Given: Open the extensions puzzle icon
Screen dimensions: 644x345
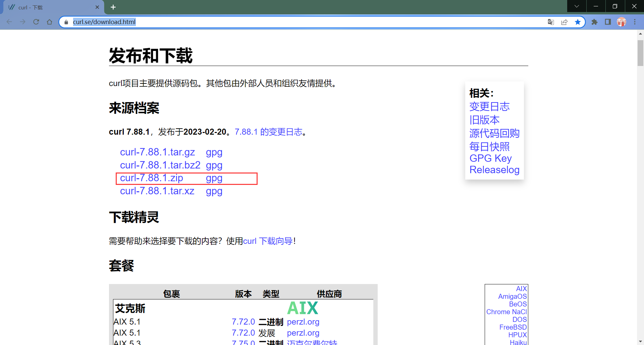Looking at the screenshot, I should [x=594, y=22].
